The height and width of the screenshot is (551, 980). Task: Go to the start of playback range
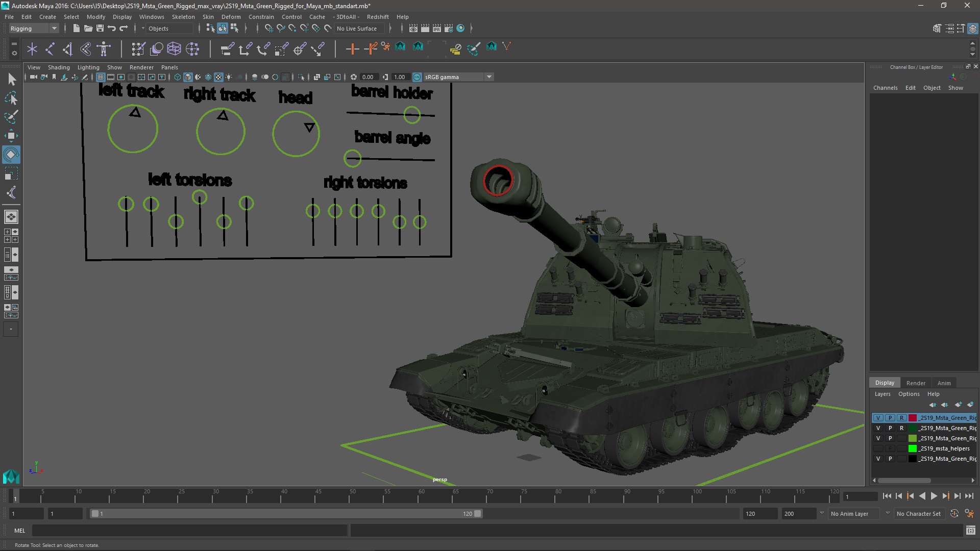(887, 496)
